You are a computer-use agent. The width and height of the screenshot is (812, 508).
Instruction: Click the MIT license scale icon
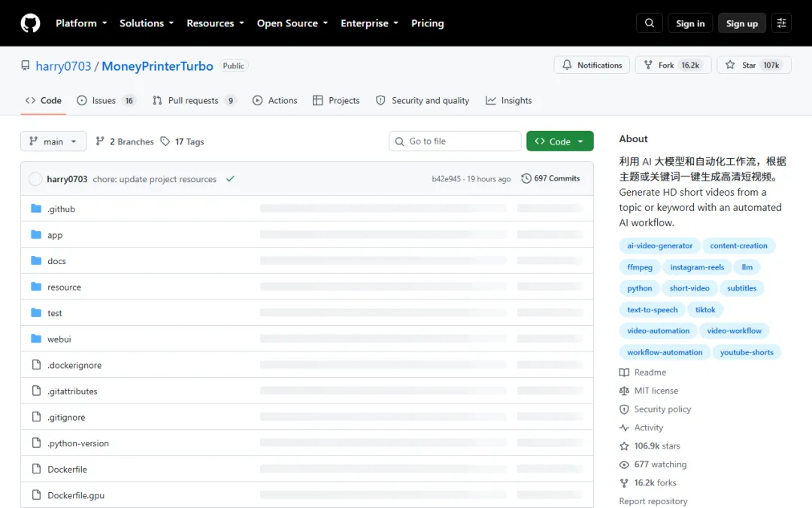click(x=625, y=391)
